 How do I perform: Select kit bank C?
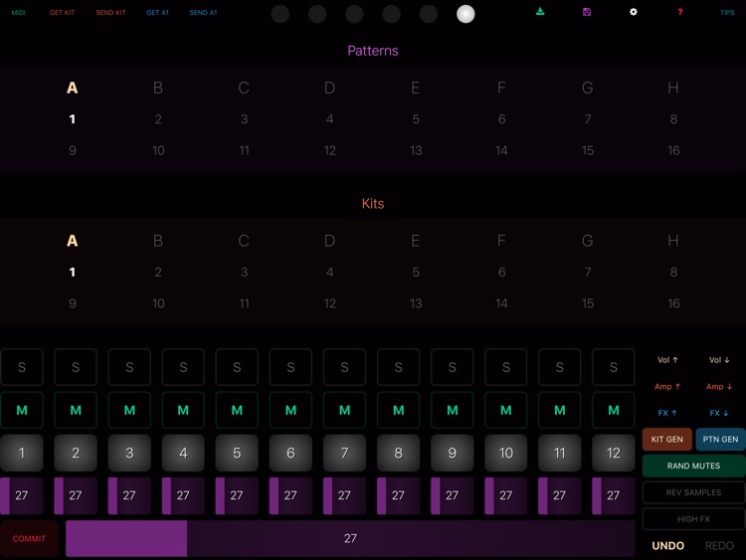coord(244,241)
